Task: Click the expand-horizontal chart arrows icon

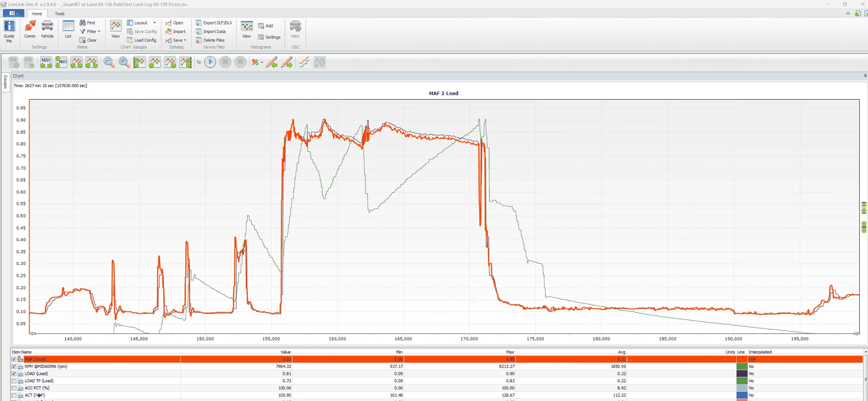Action: click(x=76, y=62)
